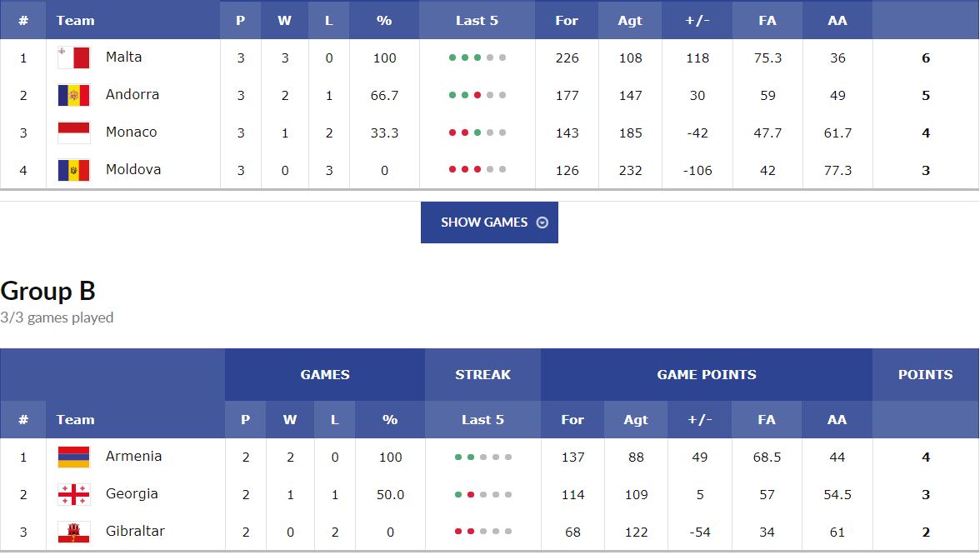The height and width of the screenshot is (555, 980).
Task: Click the Monaco flag icon
Action: tap(73, 132)
